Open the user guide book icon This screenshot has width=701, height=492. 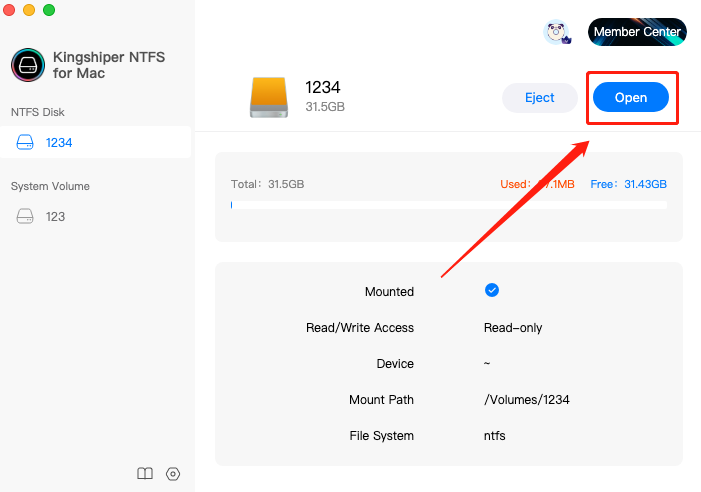pyautogui.click(x=145, y=473)
